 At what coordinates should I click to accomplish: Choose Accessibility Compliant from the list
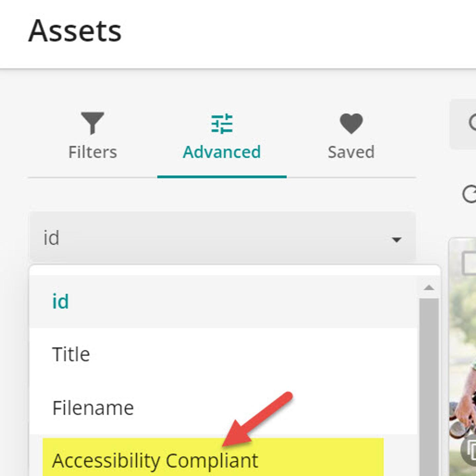click(x=155, y=460)
